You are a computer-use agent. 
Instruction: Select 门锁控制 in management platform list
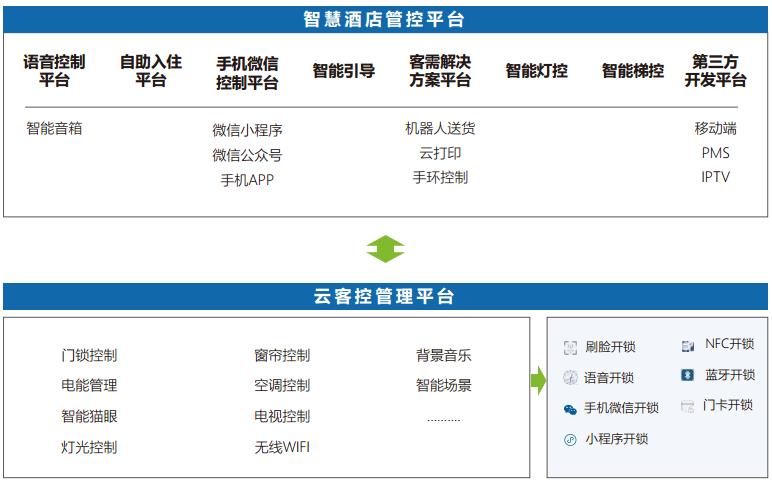[89, 355]
